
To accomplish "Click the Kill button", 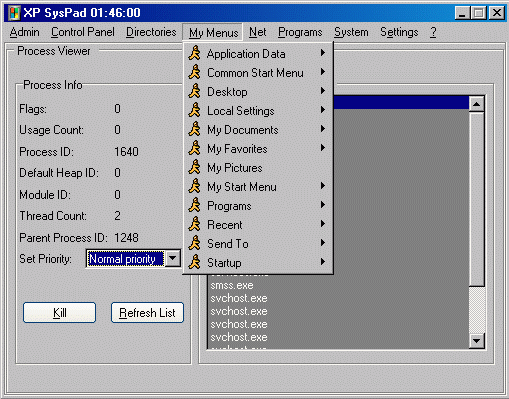I will [59, 313].
